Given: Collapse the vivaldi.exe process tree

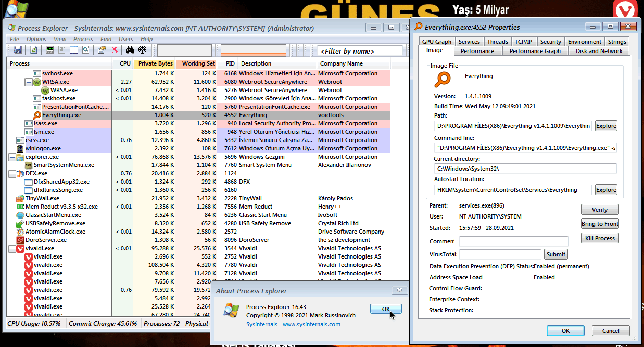Looking at the screenshot, I should tap(11, 248).
